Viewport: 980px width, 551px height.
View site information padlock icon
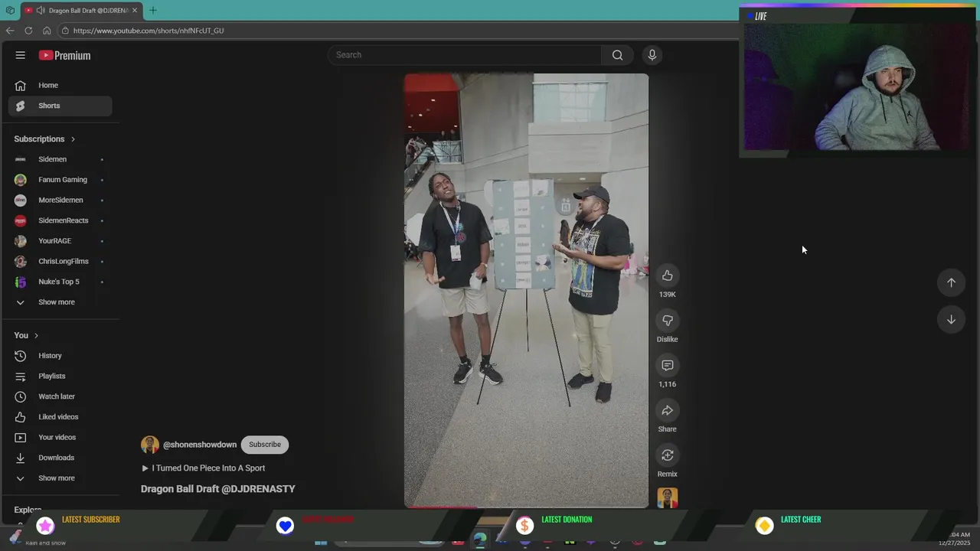(66, 31)
